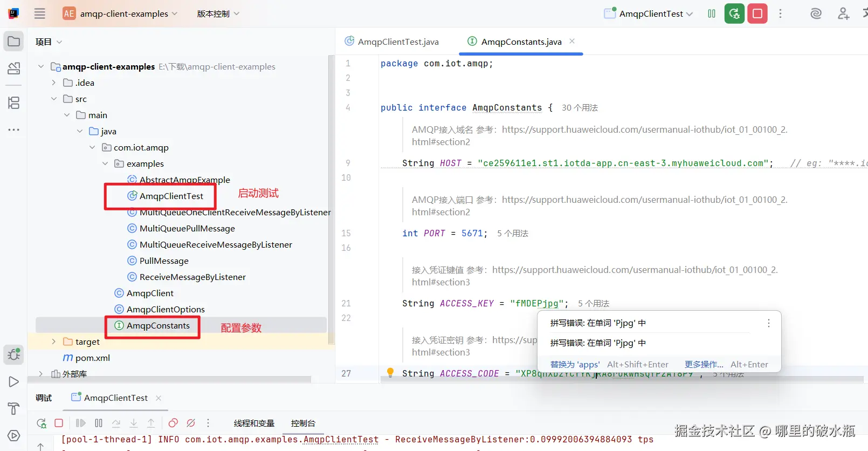Click step out in debug toolbar
The image size is (868, 451).
click(x=151, y=423)
